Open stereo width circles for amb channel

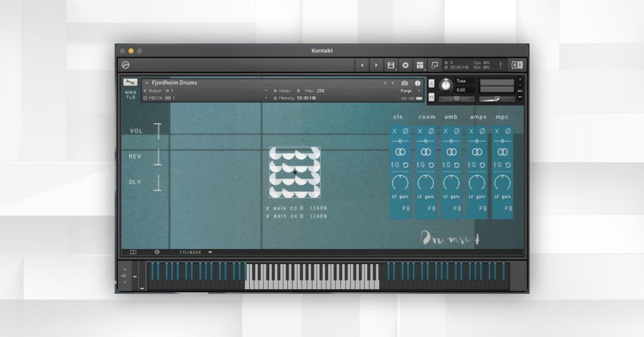[x=452, y=152]
